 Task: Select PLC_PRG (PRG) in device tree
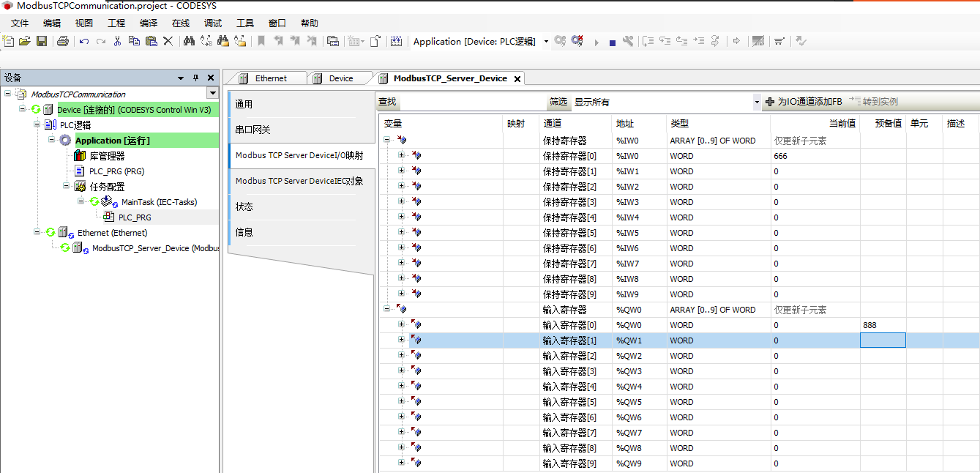116,171
